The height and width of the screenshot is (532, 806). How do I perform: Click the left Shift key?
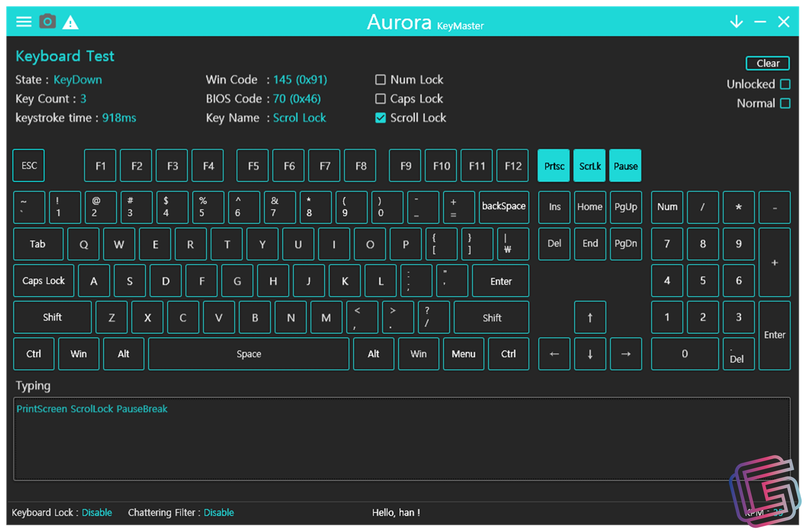[x=53, y=317]
